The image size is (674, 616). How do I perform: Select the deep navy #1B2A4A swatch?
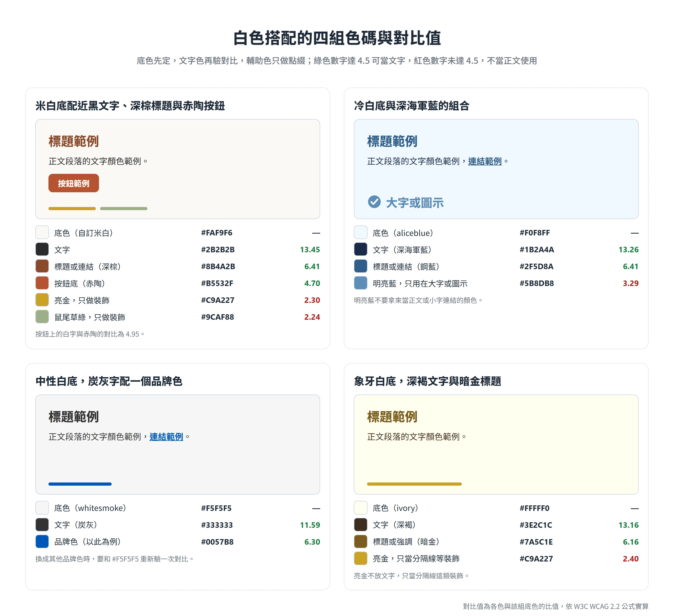(x=361, y=249)
